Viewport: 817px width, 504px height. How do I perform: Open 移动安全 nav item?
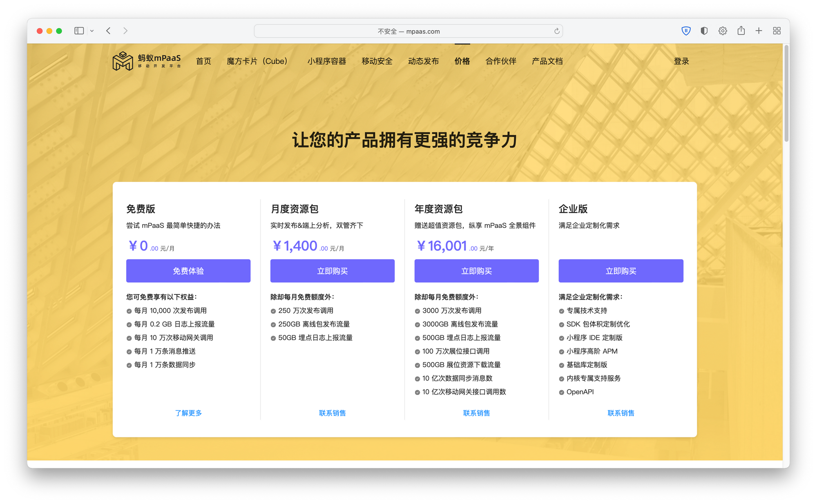click(377, 61)
